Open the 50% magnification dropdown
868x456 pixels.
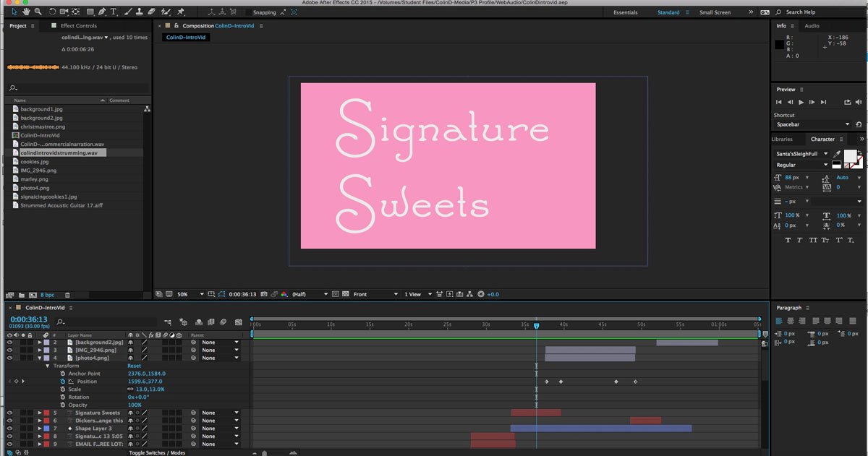[x=190, y=294]
